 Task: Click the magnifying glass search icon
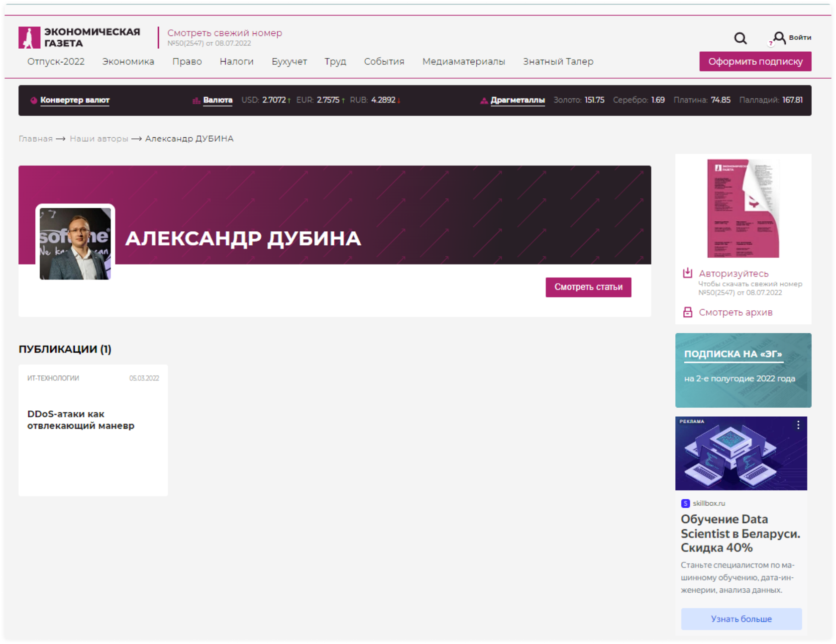[740, 38]
